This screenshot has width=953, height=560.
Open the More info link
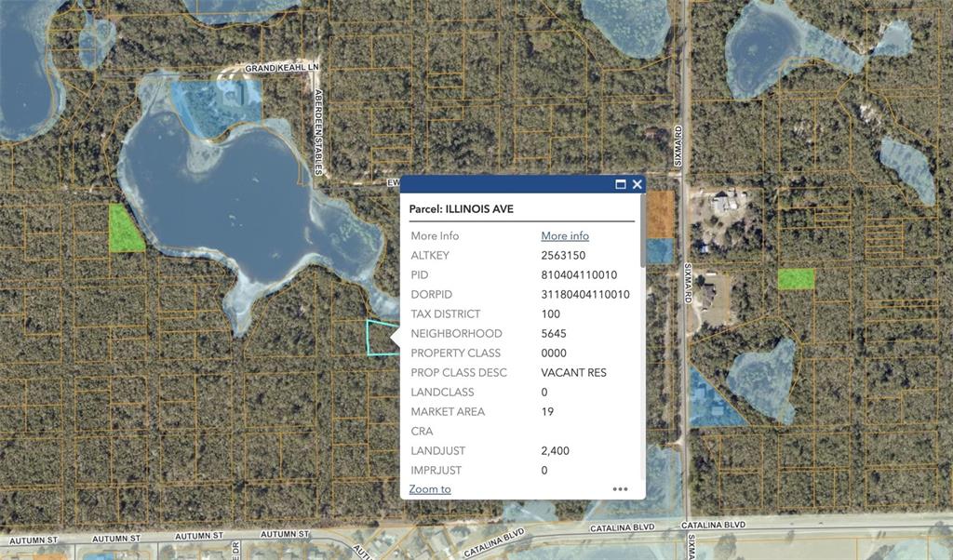pos(565,236)
